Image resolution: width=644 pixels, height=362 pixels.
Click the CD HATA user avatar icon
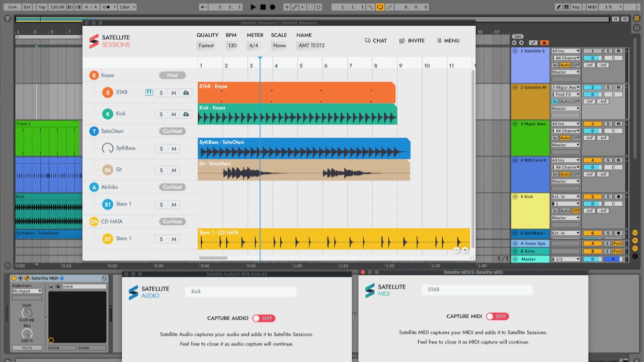click(x=94, y=222)
